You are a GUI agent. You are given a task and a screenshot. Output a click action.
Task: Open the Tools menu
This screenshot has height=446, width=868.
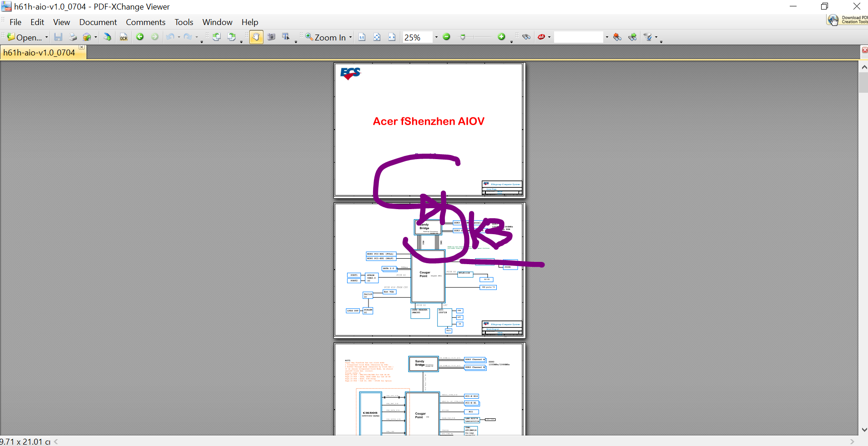(184, 22)
